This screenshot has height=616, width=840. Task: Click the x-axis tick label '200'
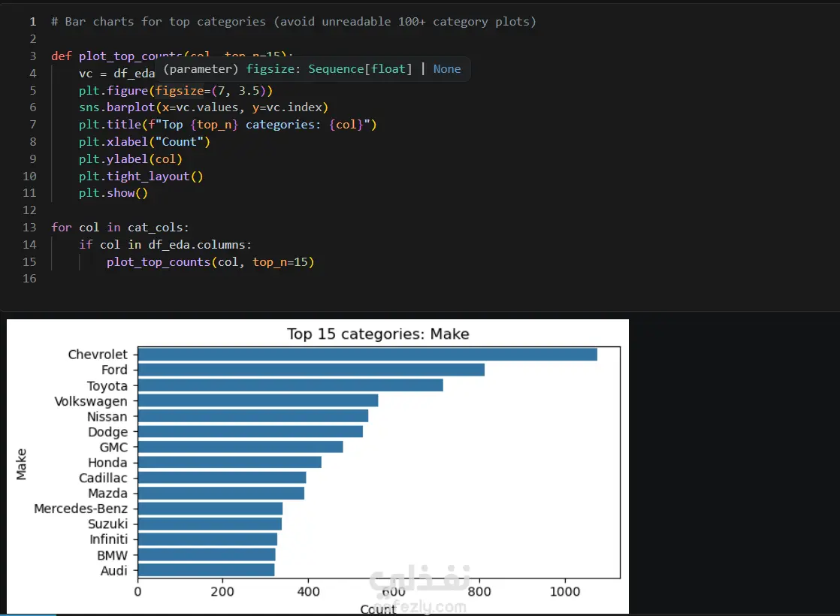point(222,592)
